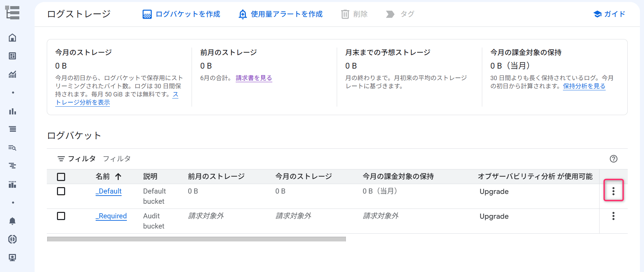Open more actions menu for _Required bucket
The height and width of the screenshot is (272, 644).
click(613, 216)
